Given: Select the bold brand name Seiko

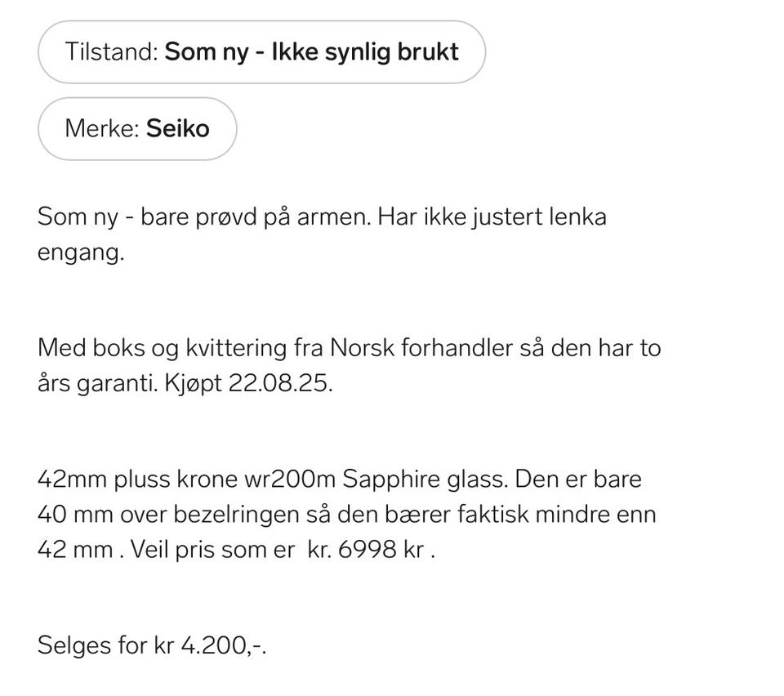Looking at the screenshot, I should point(177,129).
